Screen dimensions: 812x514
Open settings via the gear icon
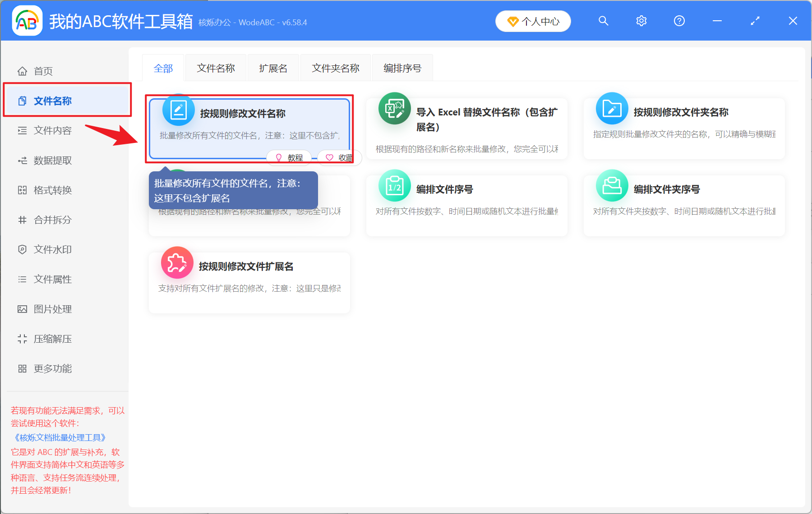coord(641,21)
